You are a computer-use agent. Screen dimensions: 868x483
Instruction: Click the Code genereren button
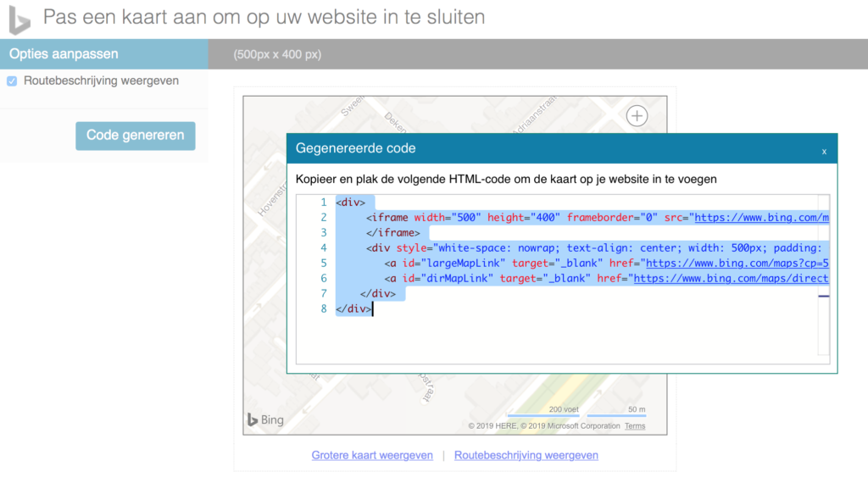click(135, 136)
